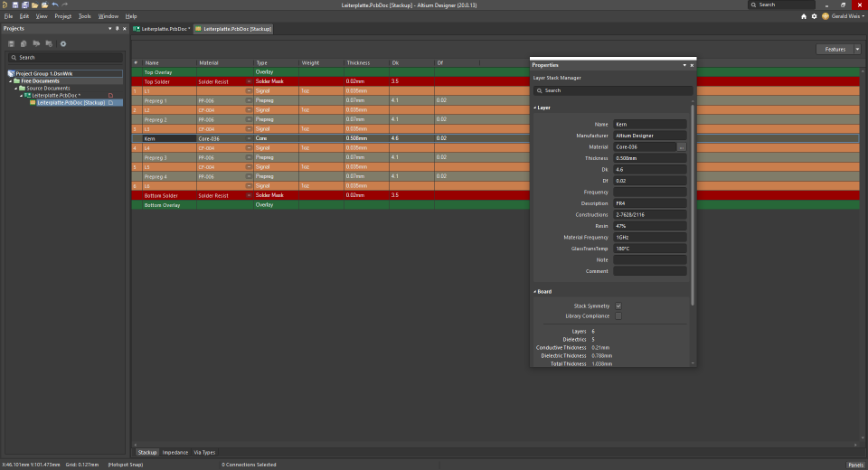The height and width of the screenshot is (470, 868).
Task: Click the Save icon in the title bar
Action: (14, 5)
